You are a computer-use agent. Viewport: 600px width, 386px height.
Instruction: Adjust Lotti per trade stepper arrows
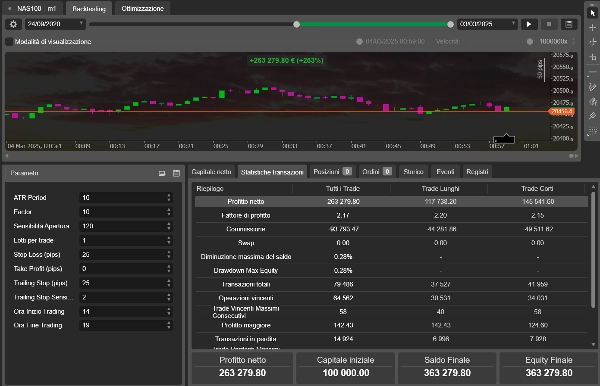(x=169, y=240)
